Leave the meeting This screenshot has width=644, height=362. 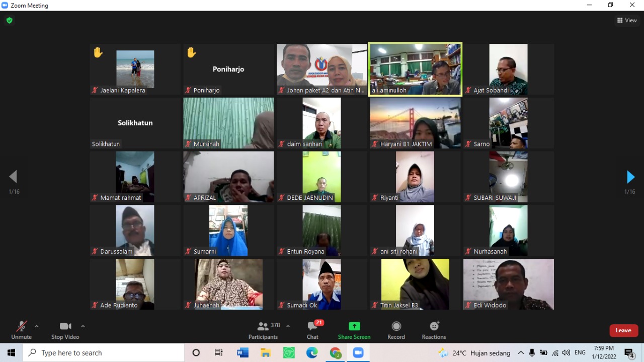point(623,330)
